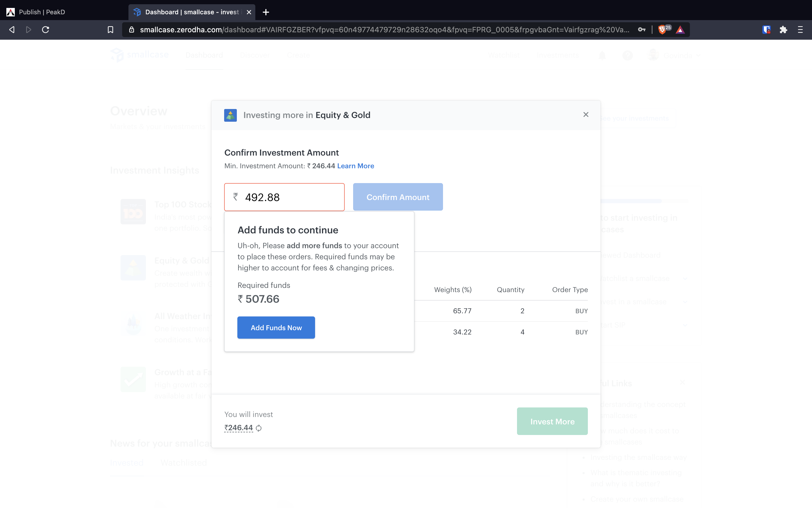
Task: Click the Quantity column header
Action: pos(510,290)
